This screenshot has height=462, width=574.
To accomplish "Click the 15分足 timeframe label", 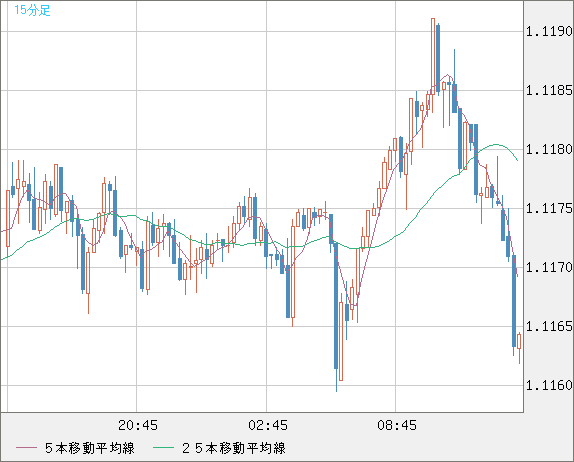I will (x=32, y=10).
